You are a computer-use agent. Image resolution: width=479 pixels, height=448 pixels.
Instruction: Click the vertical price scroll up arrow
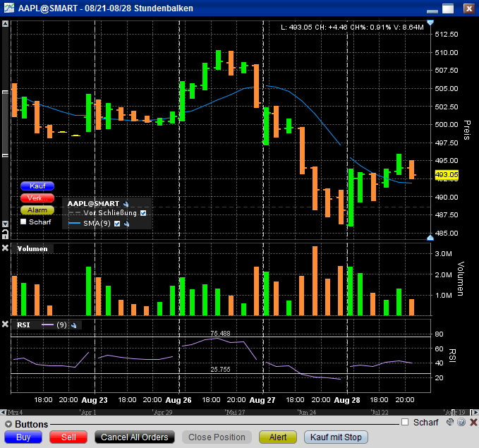(x=5, y=24)
